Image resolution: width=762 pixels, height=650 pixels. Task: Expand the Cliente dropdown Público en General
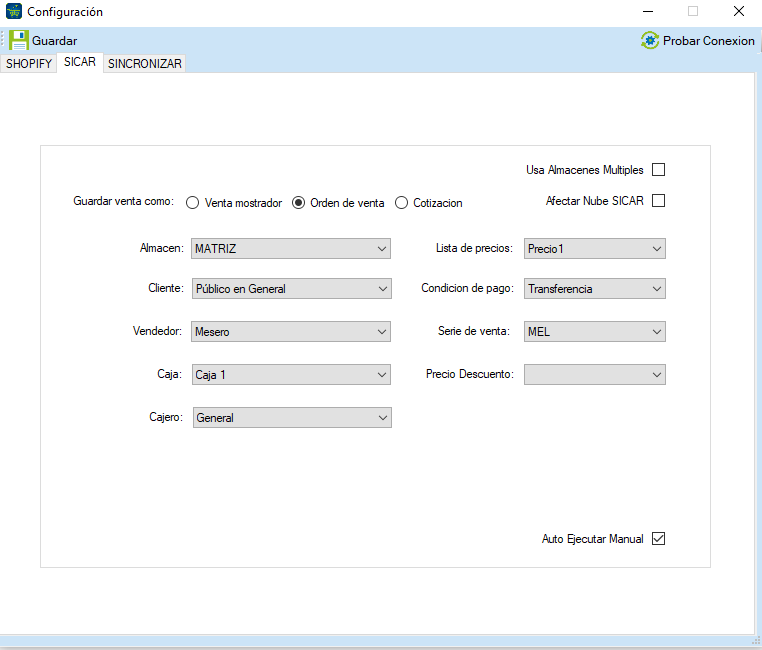tap(292, 289)
